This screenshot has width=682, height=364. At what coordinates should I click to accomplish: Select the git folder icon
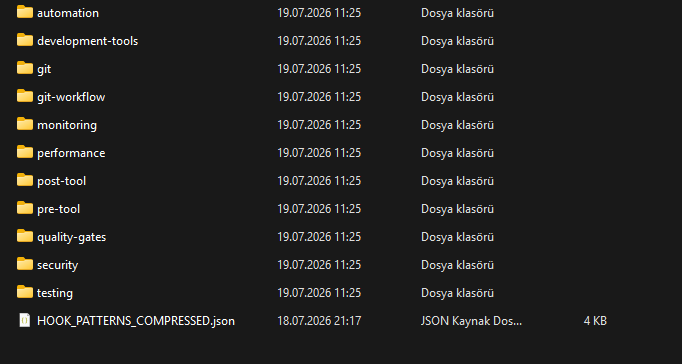(x=25, y=68)
